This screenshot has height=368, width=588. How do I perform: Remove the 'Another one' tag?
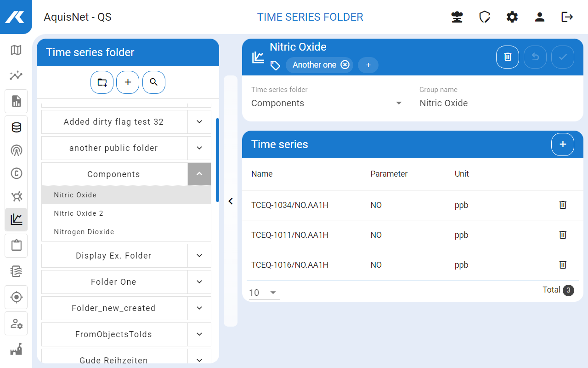tap(345, 65)
